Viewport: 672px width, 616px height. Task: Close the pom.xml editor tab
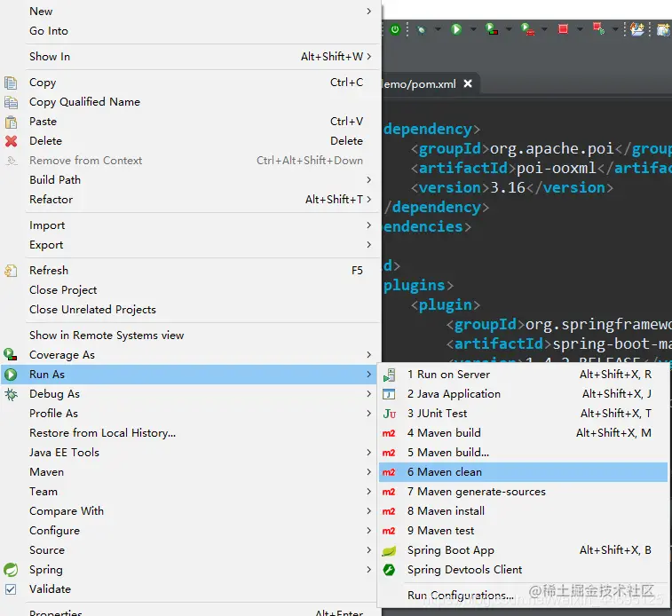click(468, 83)
